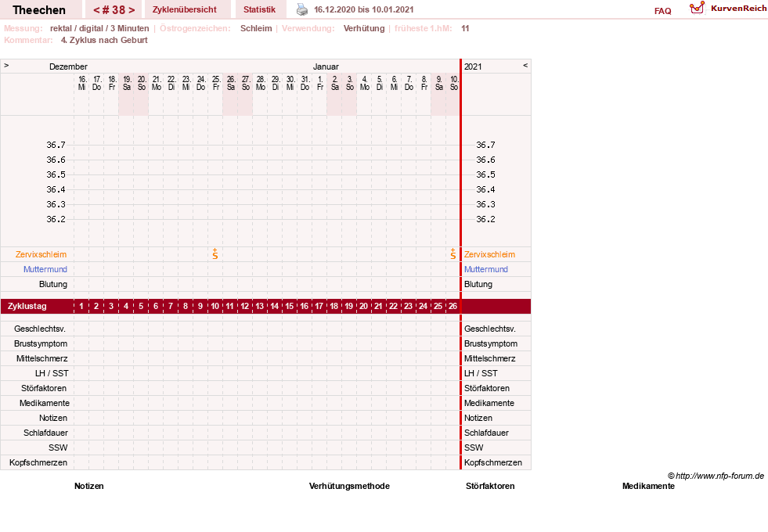Click the bottom Medikamente heading
The width and height of the screenshot is (768, 532).
tap(648, 486)
